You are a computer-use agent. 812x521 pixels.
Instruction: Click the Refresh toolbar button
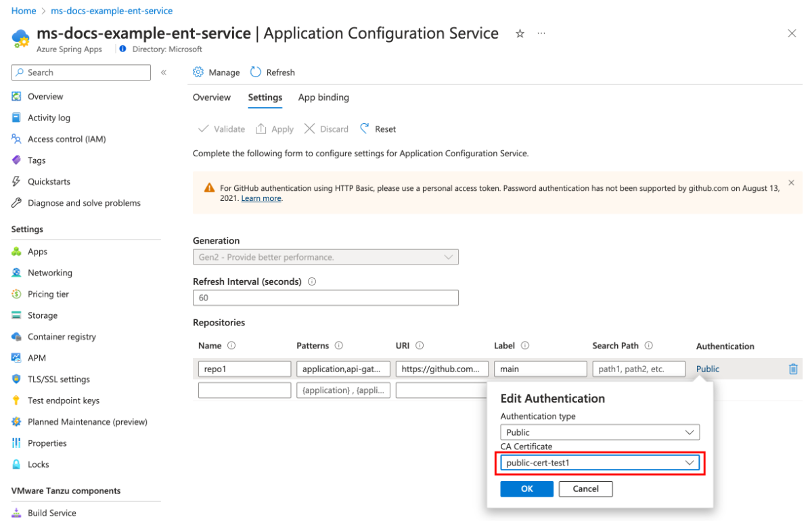coord(273,72)
